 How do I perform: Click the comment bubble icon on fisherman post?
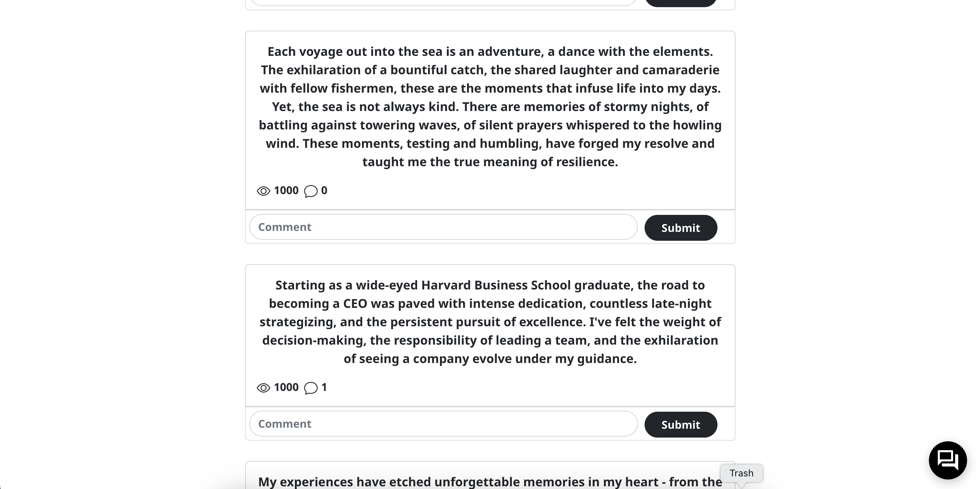[x=311, y=191]
